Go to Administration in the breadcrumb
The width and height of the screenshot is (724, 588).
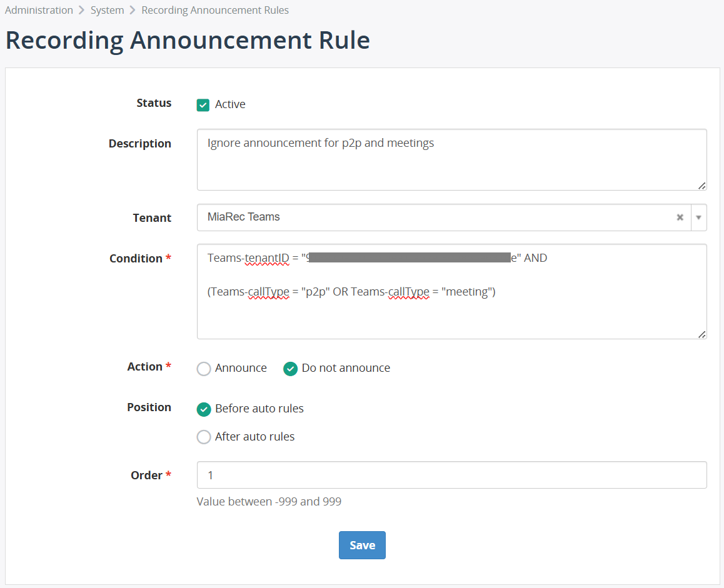pos(39,10)
